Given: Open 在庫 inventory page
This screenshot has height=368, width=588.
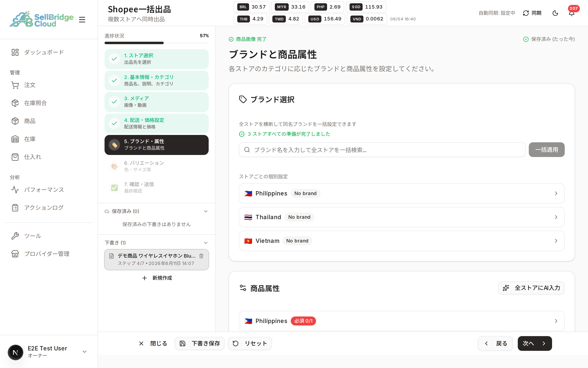Looking at the screenshot, I should tap(49, 139).
